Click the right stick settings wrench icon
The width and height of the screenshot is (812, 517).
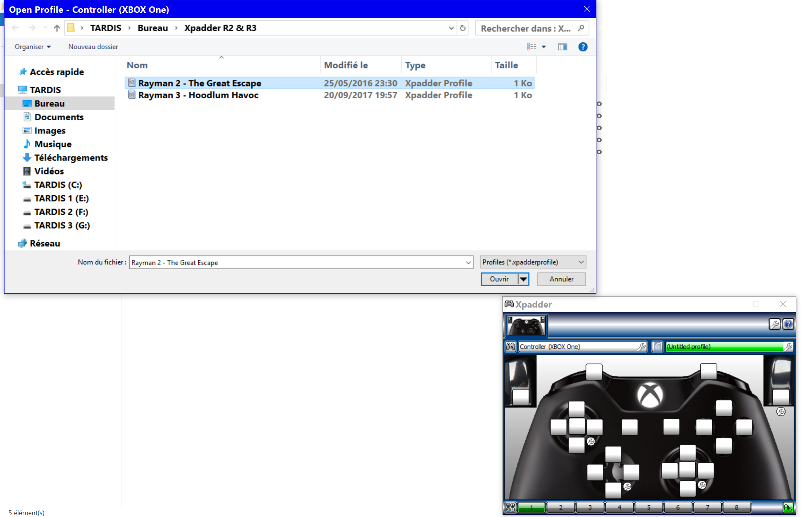click(x=702, y=485)
